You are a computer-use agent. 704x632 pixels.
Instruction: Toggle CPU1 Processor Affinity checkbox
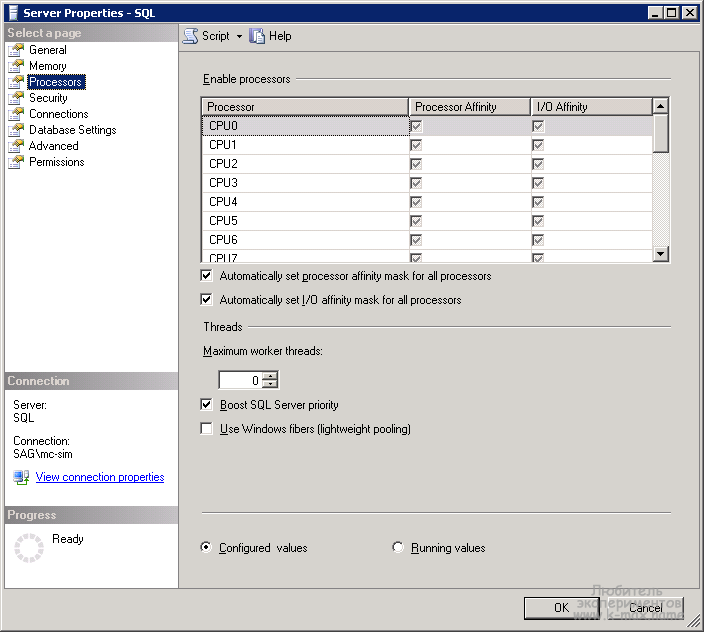coord(416,145)
